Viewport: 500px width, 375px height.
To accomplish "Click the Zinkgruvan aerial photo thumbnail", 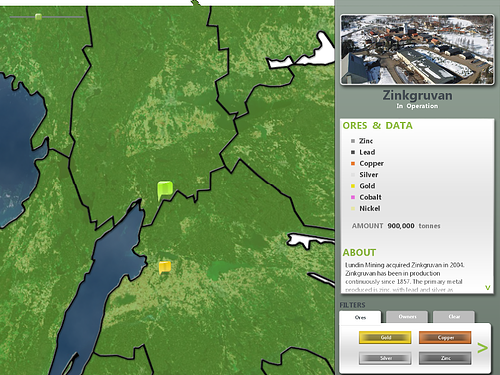I will coord(417,49).
